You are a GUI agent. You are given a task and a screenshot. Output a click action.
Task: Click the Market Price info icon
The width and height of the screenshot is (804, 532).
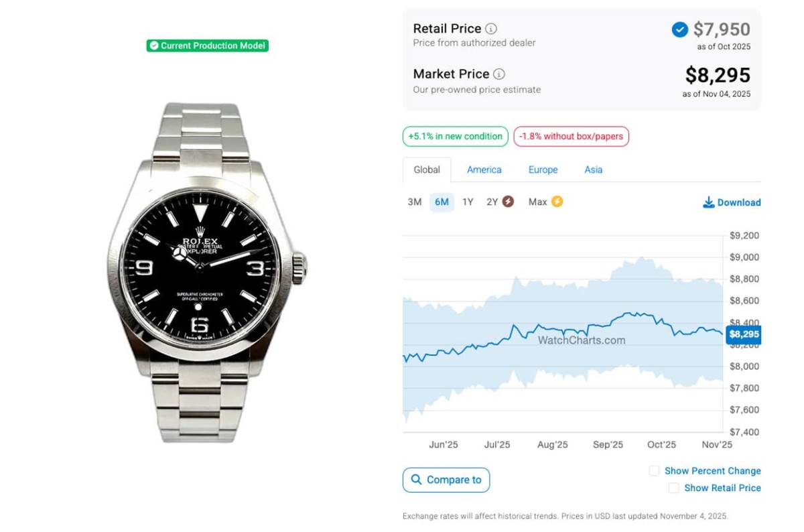point(499,74)
